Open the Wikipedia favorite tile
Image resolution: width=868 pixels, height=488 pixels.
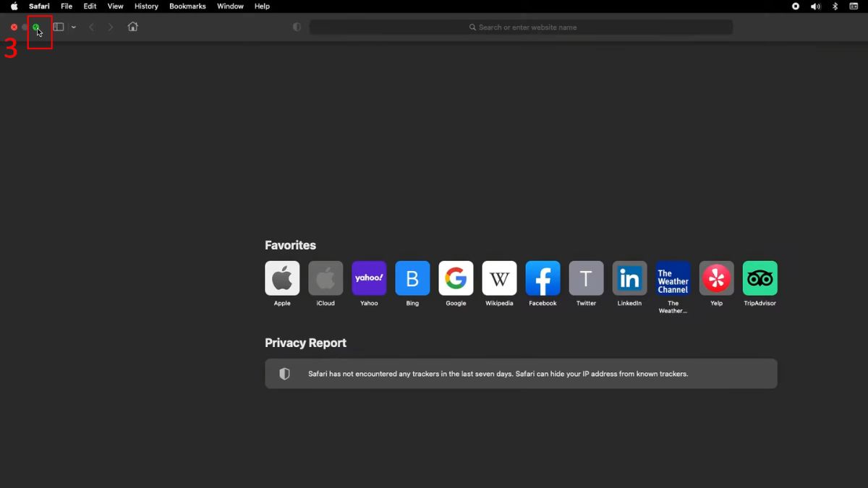click(499, 278)
